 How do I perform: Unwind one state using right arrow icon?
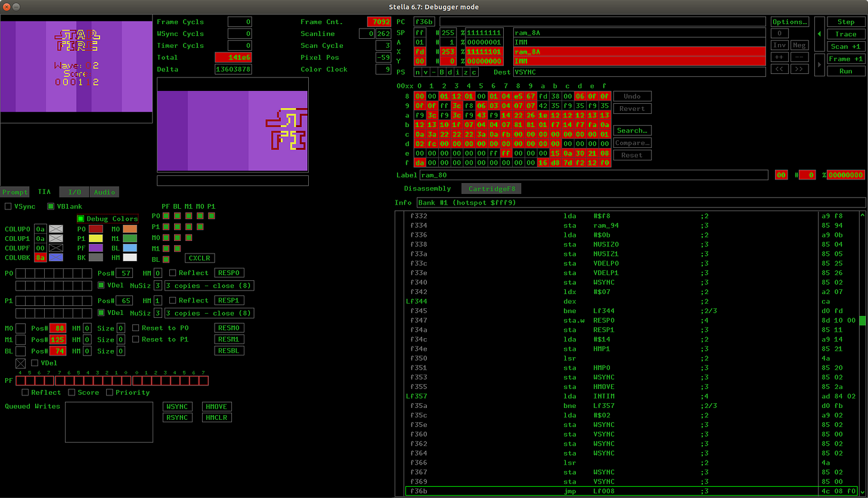tap(820, 64)
